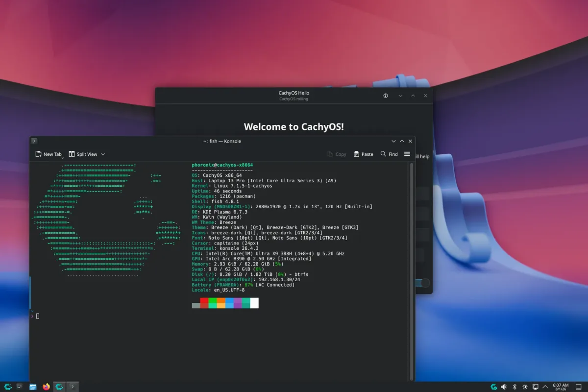Image resolution: width=588 pixels, height=392 pixels.
Task: Open the brightness tray icon
Action: 525,387
